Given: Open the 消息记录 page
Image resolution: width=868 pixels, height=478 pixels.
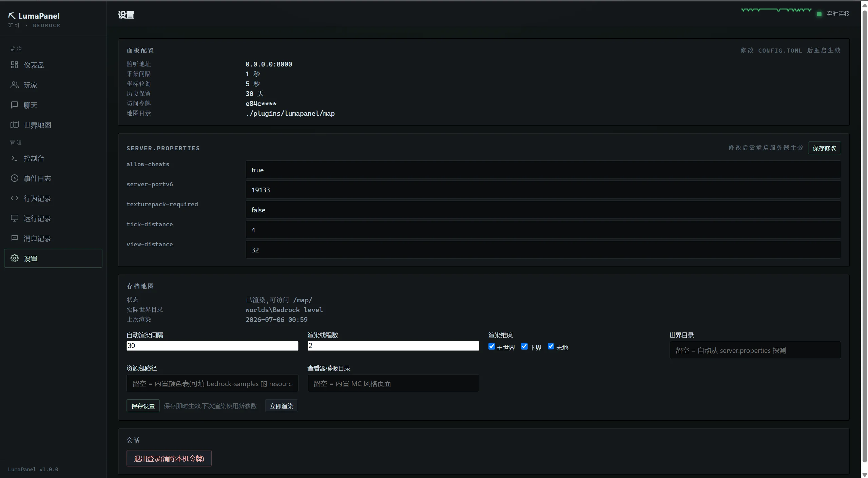Looking at the screenshot, I should click(x=53, y=238).
